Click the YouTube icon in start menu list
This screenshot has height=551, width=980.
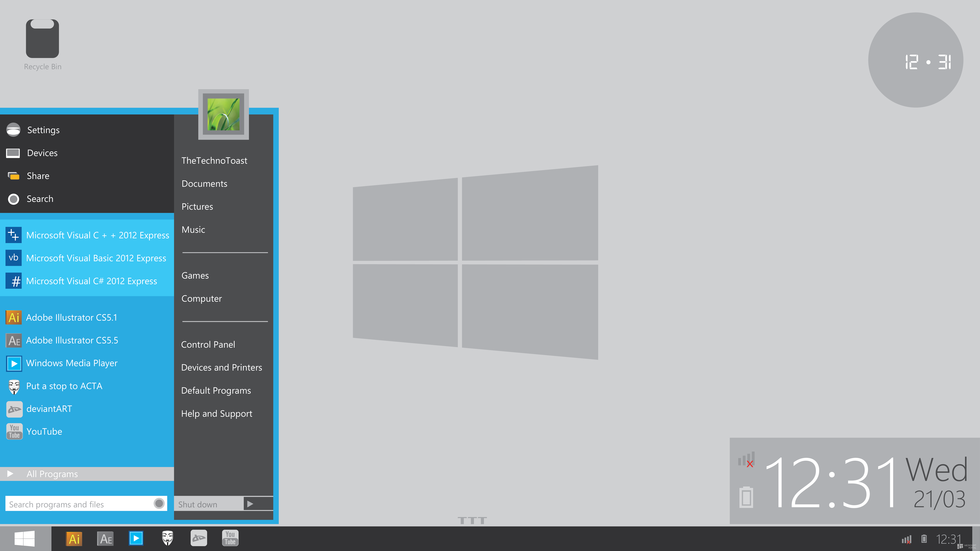point(14,432)
